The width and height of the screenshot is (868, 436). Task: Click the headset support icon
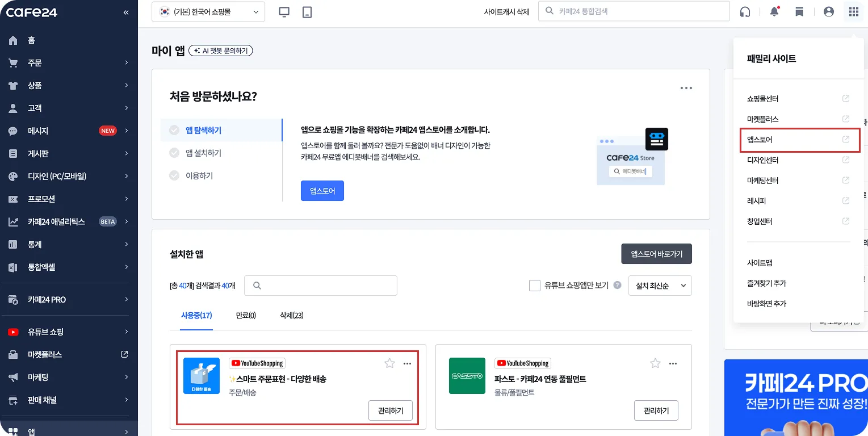coord(745,12)
